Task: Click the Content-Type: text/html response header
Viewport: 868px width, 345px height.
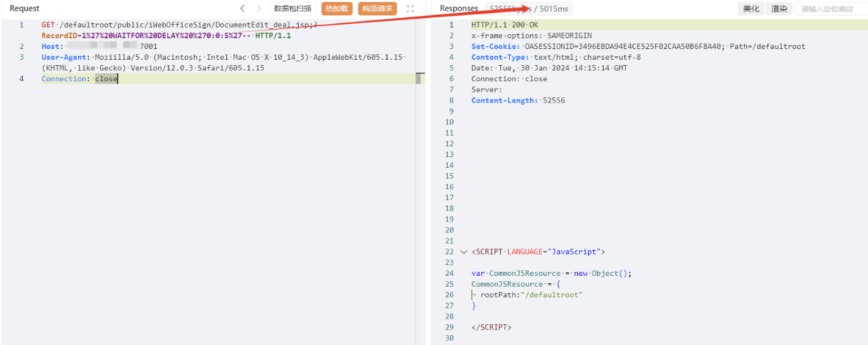Action: pos(556,57)
